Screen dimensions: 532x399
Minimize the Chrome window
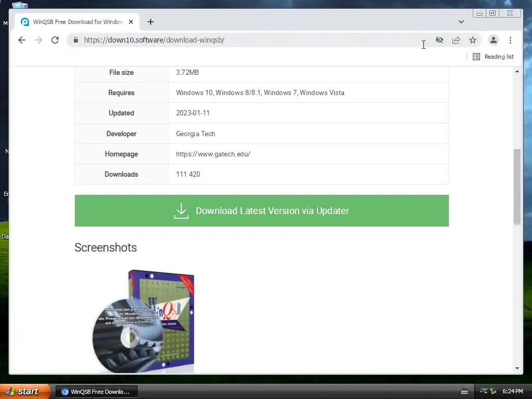point(480,14)
